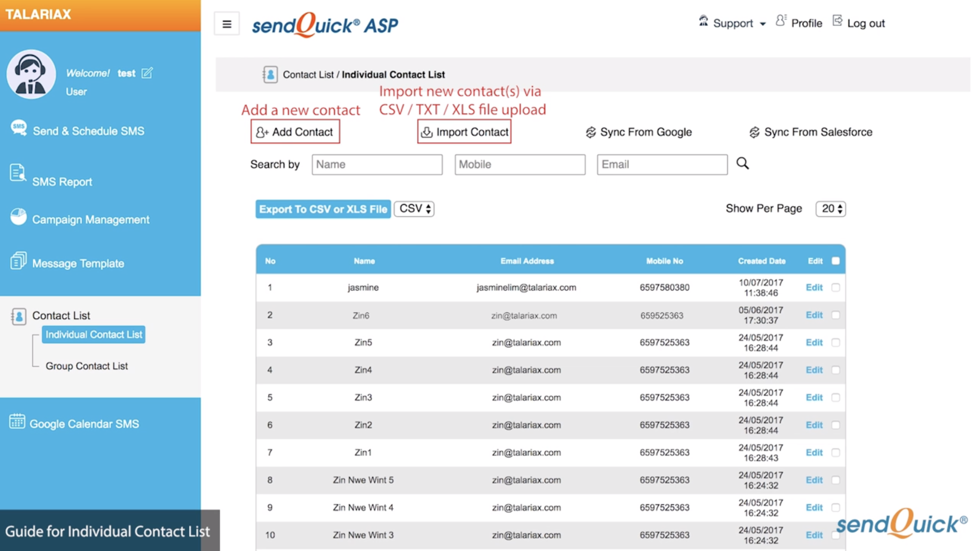
Task: Click Sync From Google
Action: (639, 132)
